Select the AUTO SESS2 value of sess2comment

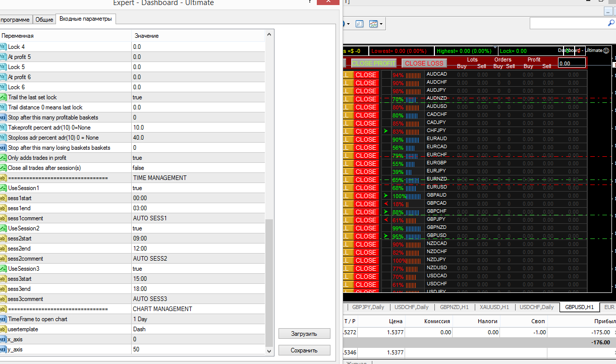coord(199,259)
